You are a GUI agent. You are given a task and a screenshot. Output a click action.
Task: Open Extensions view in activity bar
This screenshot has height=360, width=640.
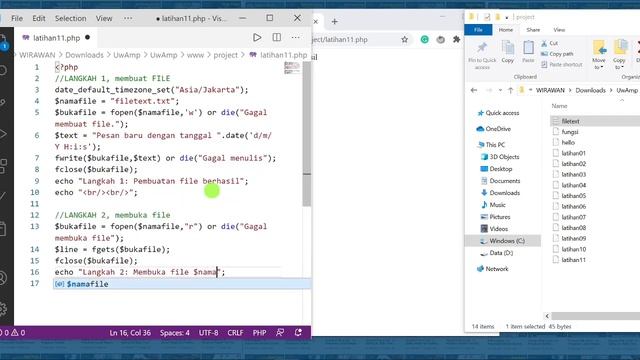point(3,166)
